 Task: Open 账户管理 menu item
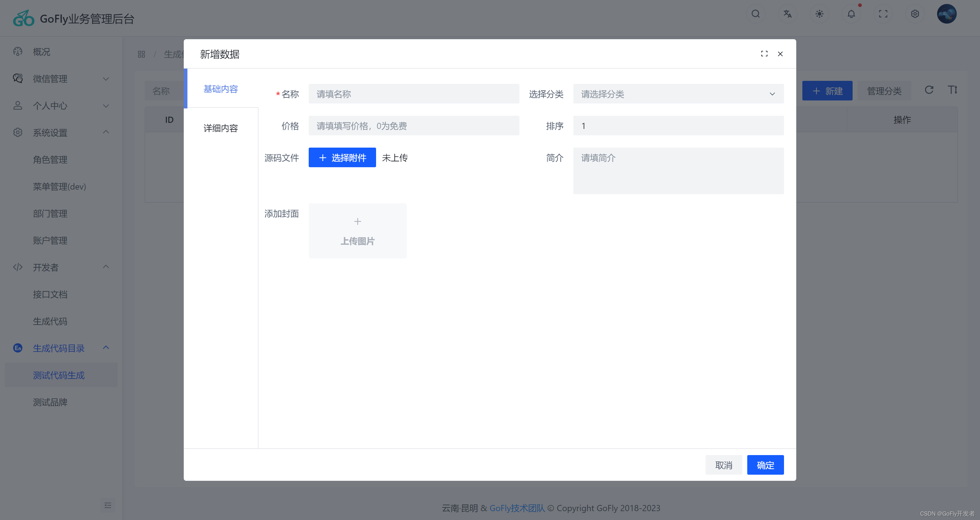click(50, 240)
